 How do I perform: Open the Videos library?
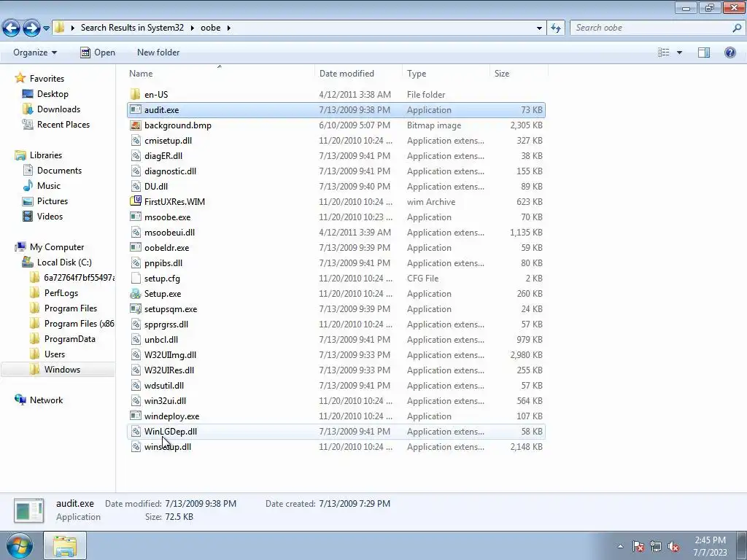[50, 216]
